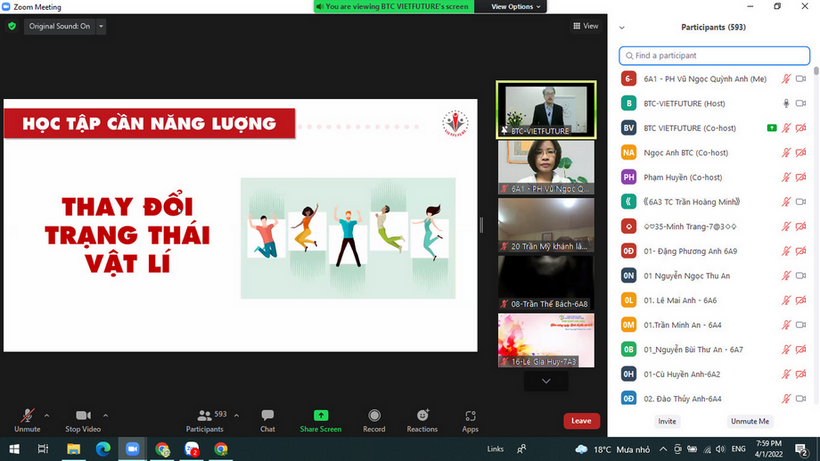The image size is (820, 461).
Task: Open the Participants list from toolbar
Action: pos(204,415)
